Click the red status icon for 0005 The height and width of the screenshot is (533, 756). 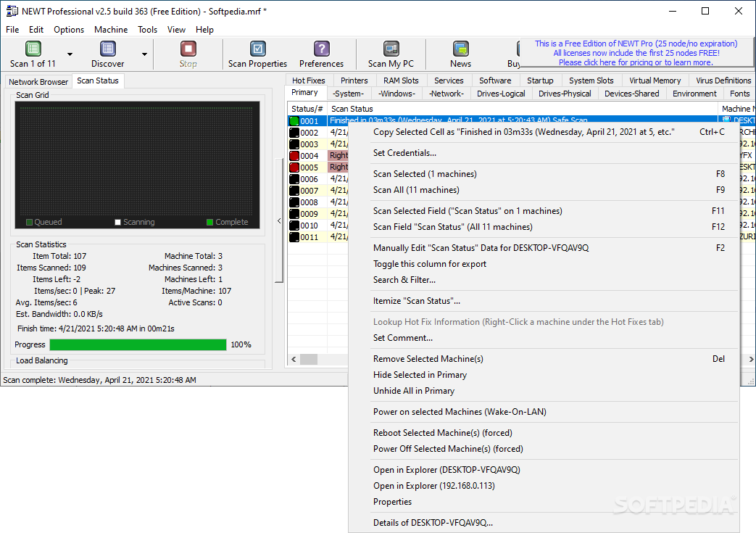click(294, 168)
